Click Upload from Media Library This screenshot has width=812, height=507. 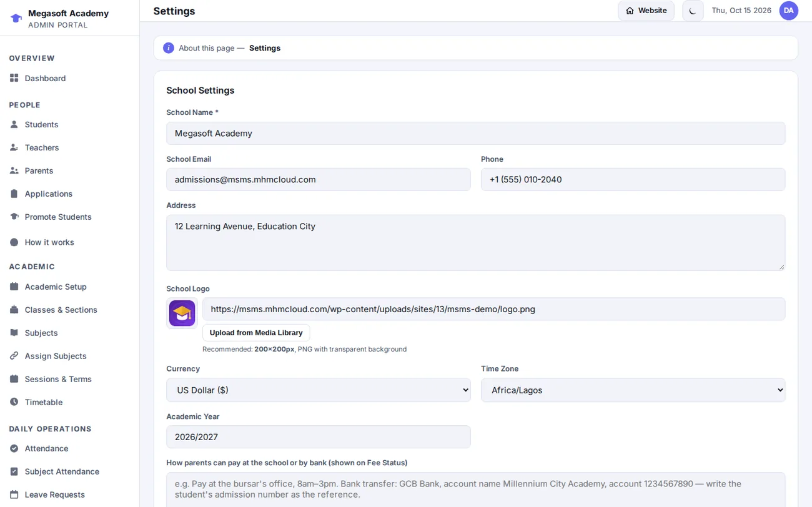point(256,333)
